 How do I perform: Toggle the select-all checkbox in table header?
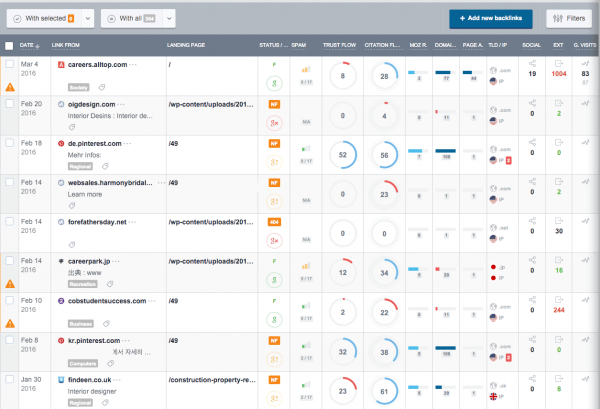click(9, 45)
